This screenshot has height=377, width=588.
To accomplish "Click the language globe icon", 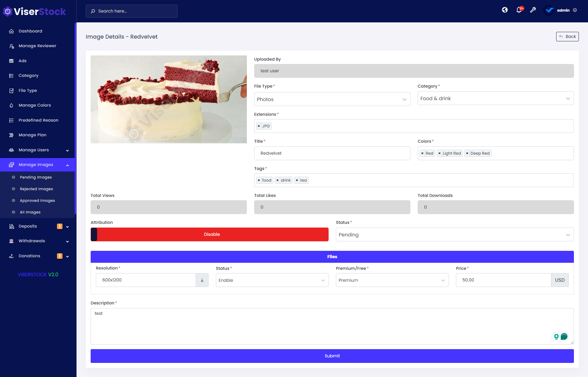I will click(504, 10).
